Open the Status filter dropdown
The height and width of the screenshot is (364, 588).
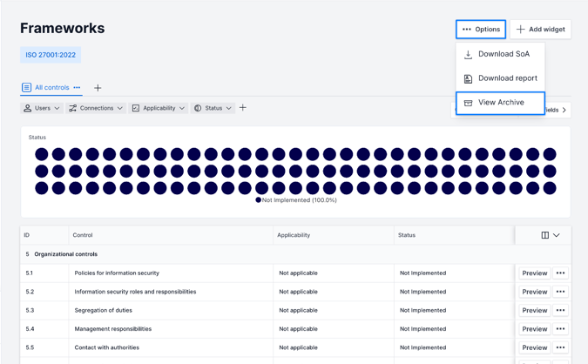(213, 109)
